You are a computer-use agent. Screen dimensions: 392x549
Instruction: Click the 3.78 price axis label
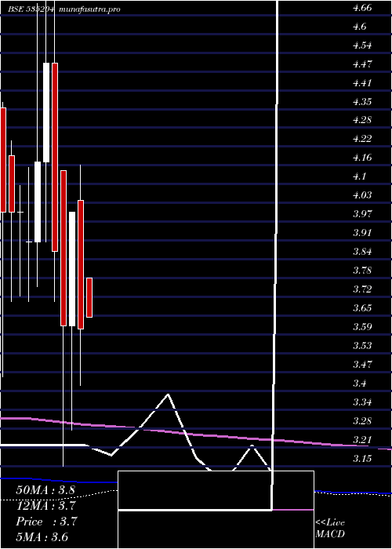click(x=362, y=271)
